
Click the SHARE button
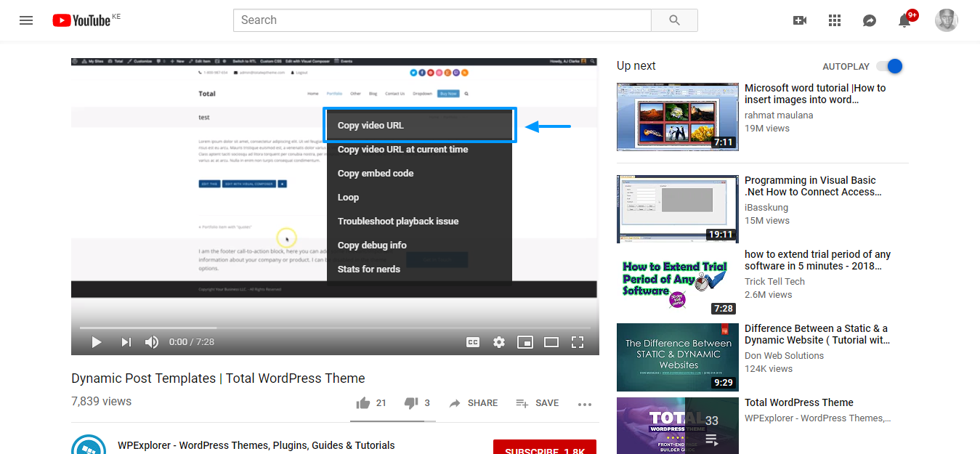[x=474, y=403]
